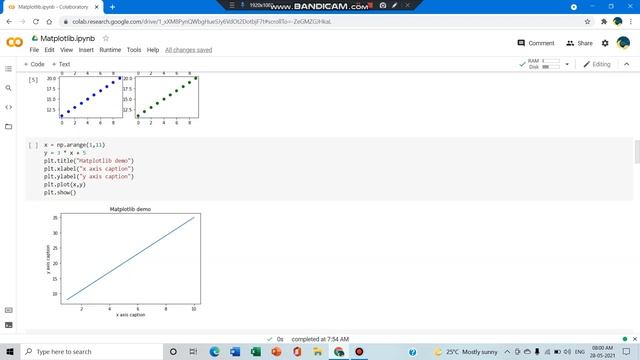Open the File menu
The height and width of the screenshot is (360, 640).
click(x=34, y=50)
